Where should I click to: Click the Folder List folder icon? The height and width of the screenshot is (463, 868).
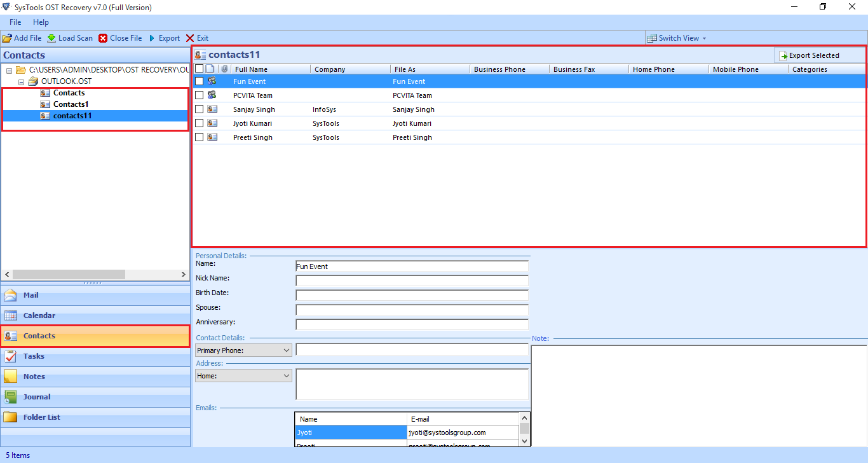(x=11, y=417)
